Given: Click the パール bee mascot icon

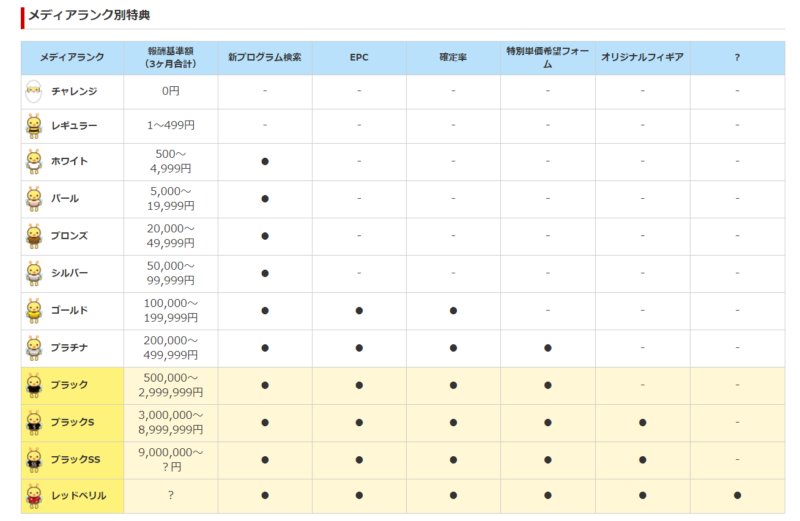Looking at the screenshot, I should [x=34, y=199].
